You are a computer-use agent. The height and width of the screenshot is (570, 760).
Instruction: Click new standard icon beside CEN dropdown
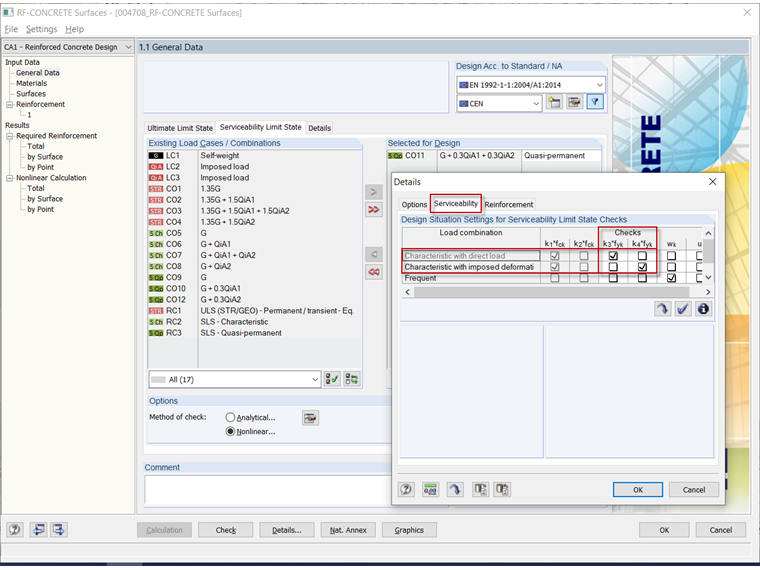(554, 103)
